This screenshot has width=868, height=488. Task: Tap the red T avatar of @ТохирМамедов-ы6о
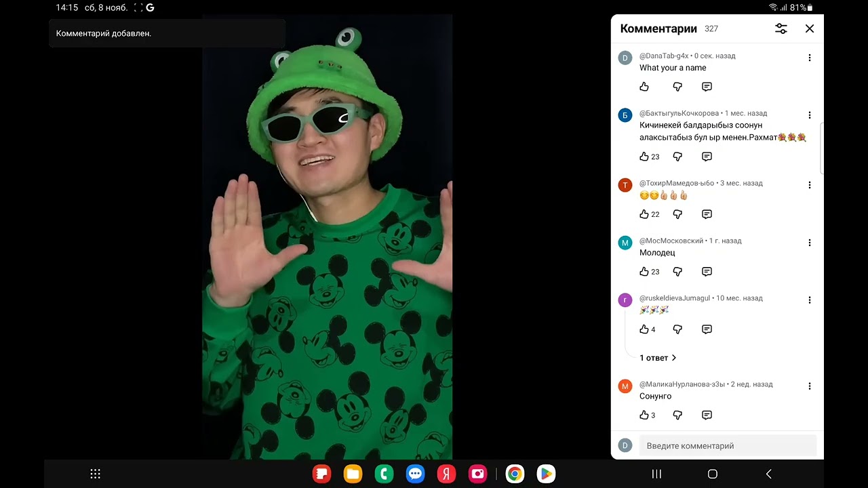(x=625, y=185)
